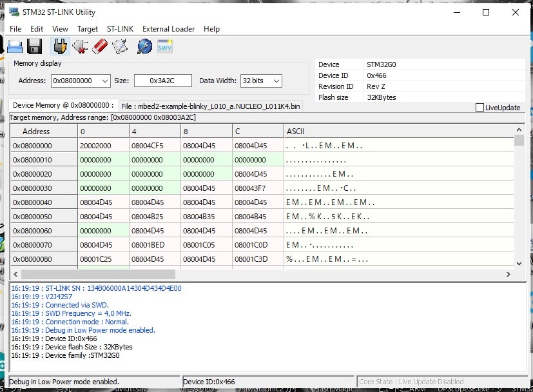Click address row 0x08000060

(x=44, y=231)
